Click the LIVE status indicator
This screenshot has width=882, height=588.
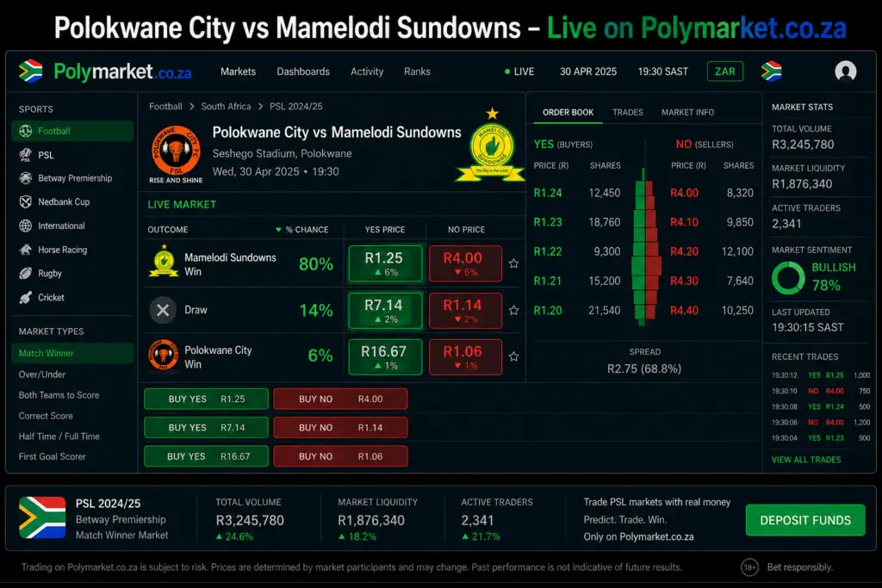tap(519, 71)
